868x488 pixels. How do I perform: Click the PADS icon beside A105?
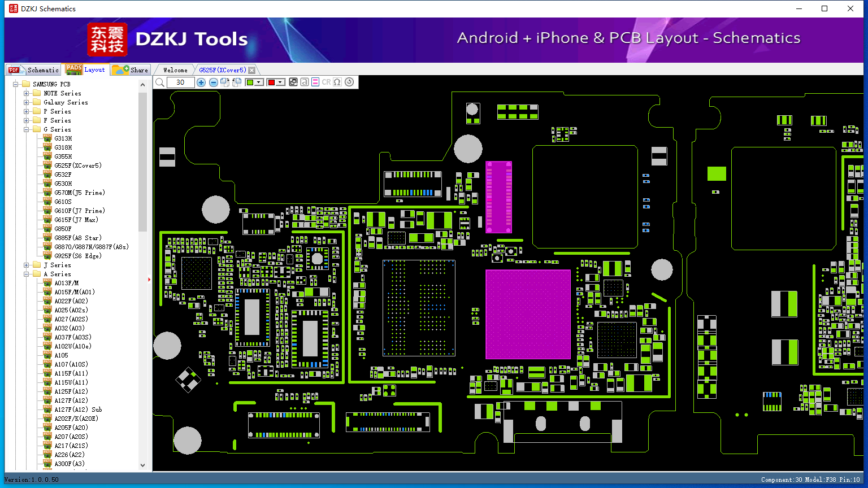pyautogui.click(x=47, y=355)
